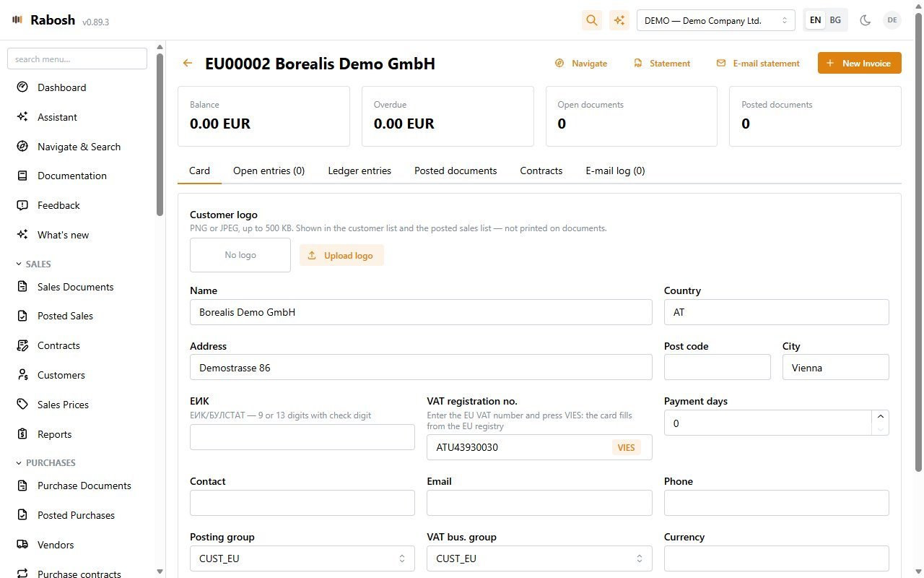Toggle dark mode moon icon
Screen dimensions: 924x578
pos(865,20)
